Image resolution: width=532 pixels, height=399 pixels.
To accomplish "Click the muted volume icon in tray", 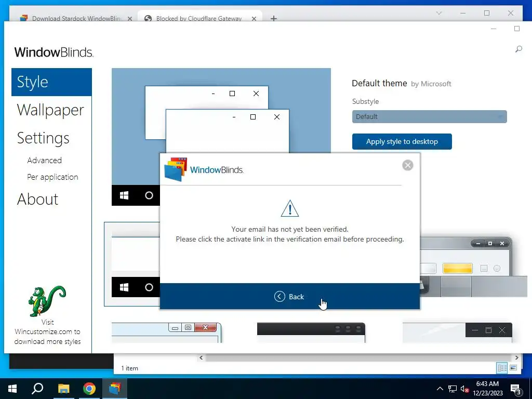I will (464, 389).
